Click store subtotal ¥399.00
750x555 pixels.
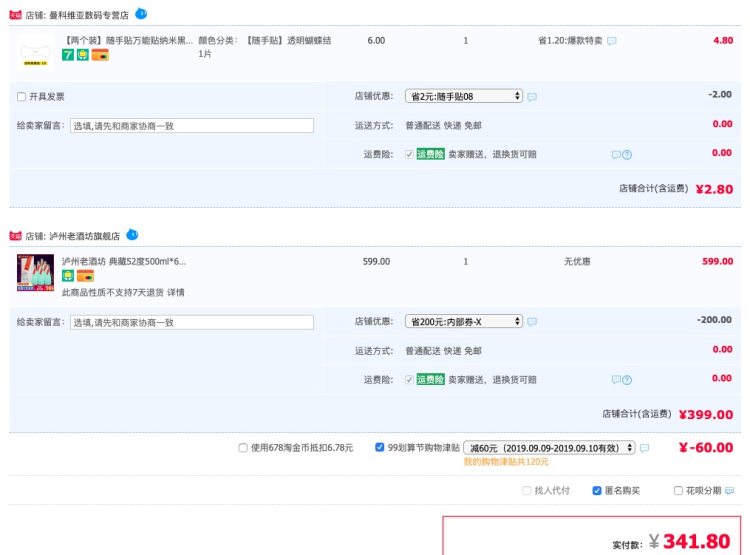706,414
